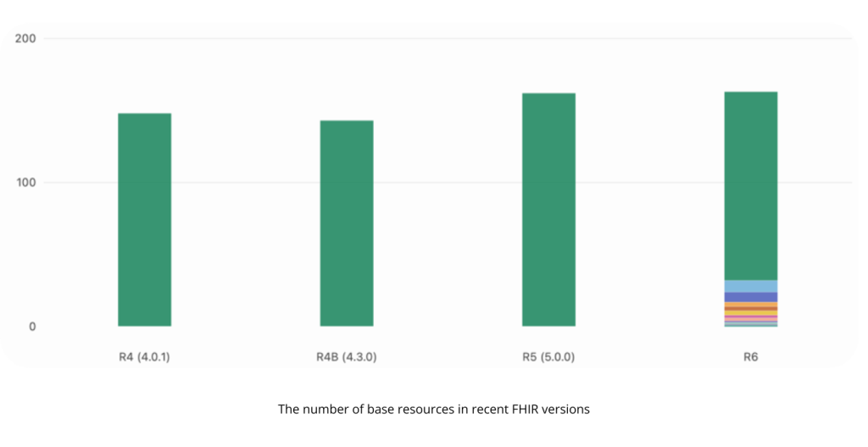The height and width of the screenshot is (447, 868).
Task: Click the green R5 (5.0.0) bar
Action: (x=548, y=210)
